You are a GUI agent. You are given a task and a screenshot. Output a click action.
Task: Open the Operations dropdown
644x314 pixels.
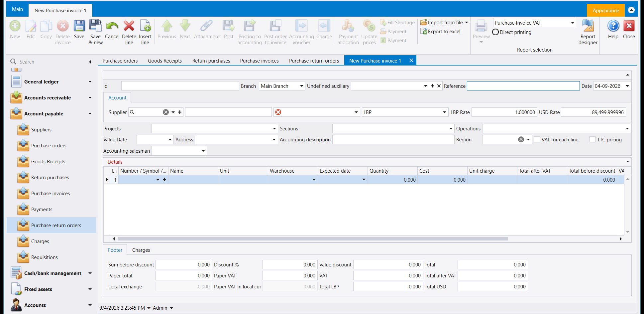[627, 128]
